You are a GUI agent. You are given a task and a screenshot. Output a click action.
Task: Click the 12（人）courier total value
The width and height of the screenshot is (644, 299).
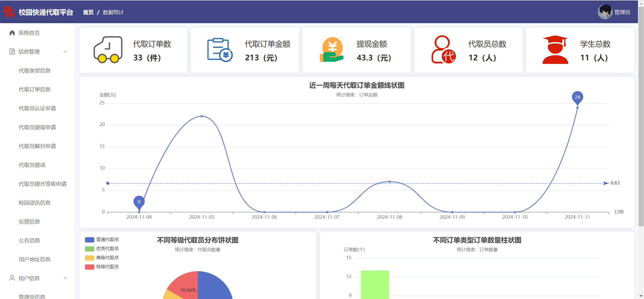(x=482, y=58)
